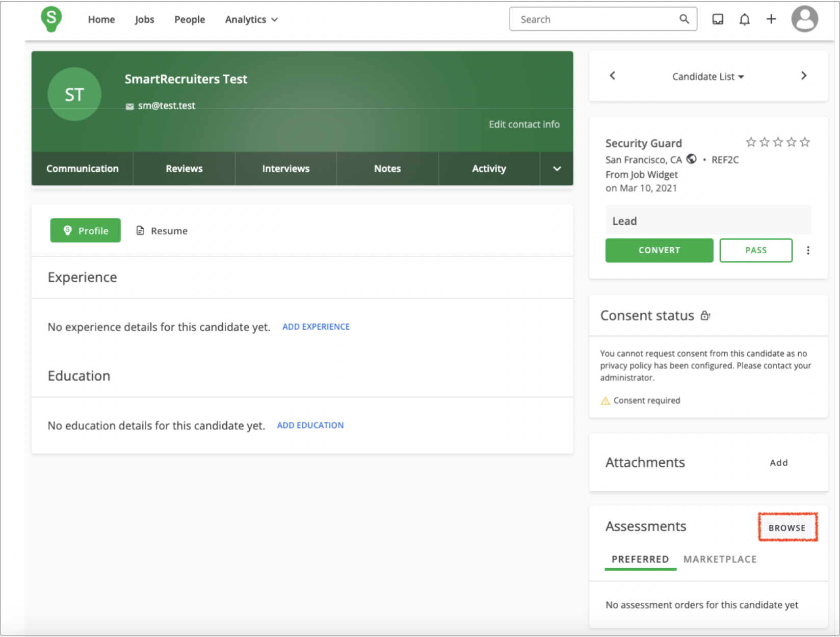840x637 pixels.
Task: Select the PREFERRED assessments tab
Action: 640,560
